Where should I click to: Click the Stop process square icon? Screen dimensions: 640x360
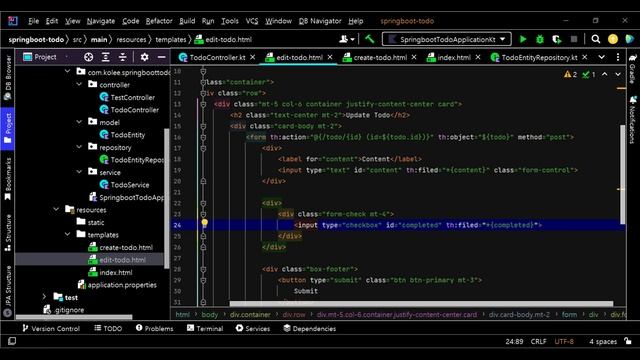pyautogui.click(x=574, y=39)
